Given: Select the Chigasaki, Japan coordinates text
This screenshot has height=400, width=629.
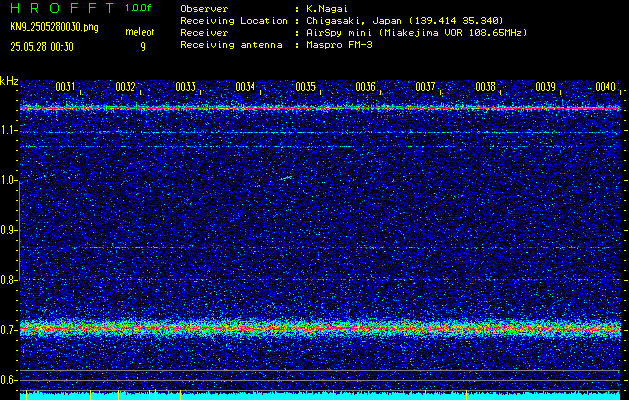Looking at the screenshot, I should tap(405, 21).
